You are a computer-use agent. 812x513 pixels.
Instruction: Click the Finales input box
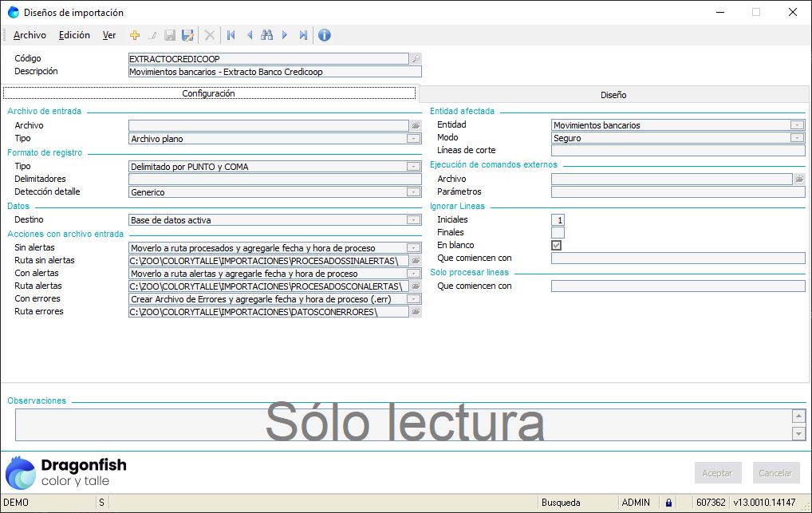point(558,233)
